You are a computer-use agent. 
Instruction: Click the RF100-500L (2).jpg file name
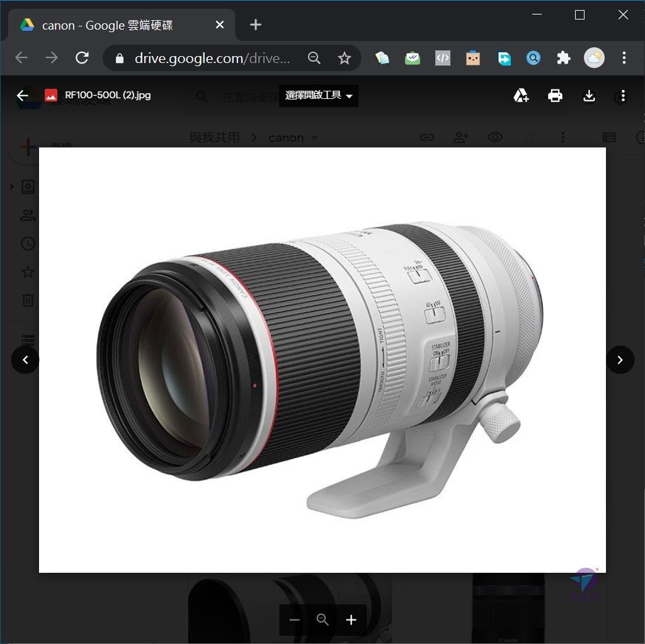108,95
